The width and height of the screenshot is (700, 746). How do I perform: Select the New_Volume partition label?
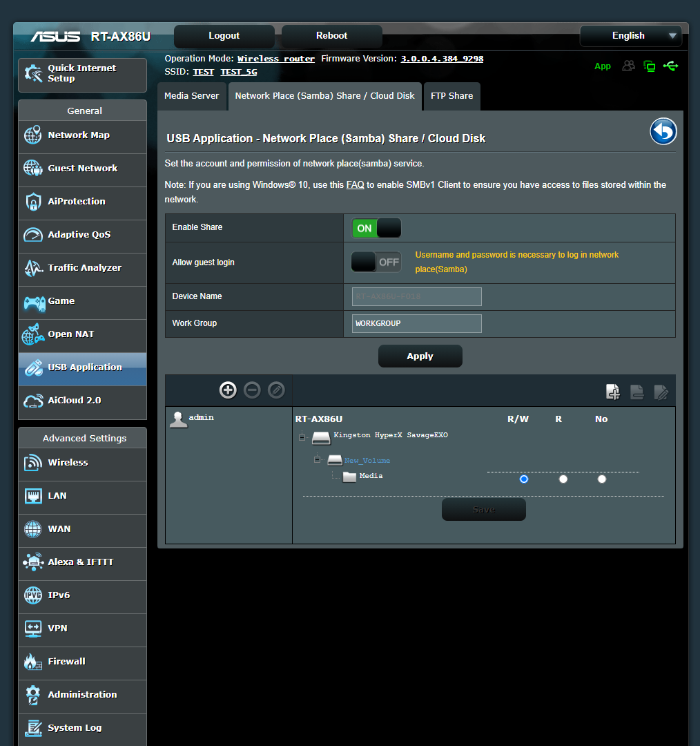click(367, 461)
